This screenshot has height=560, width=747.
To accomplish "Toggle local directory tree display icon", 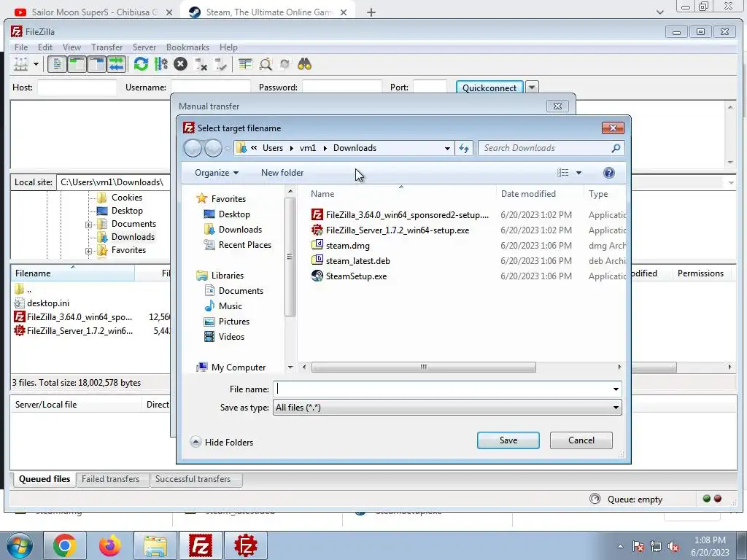I will (77, 64).
